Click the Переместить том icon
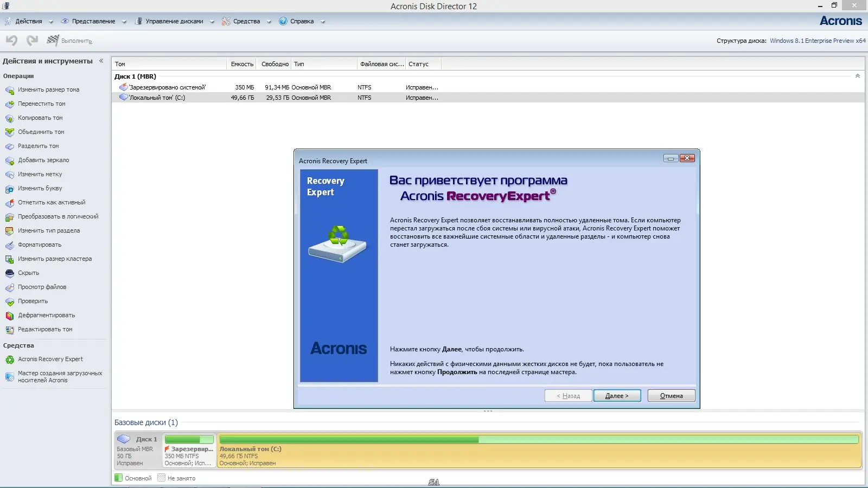 [10, 104]
